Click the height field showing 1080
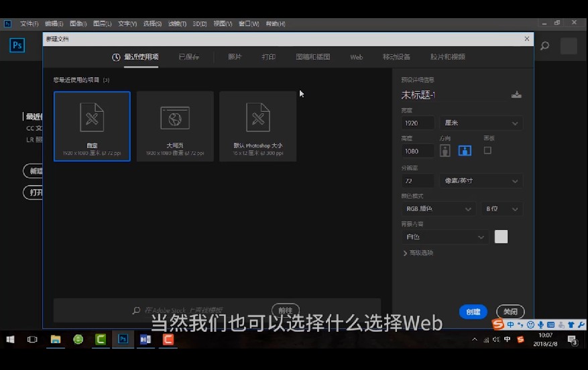Image resolution: width=588 pixels, height=370 pixels. tap(418, 151)
